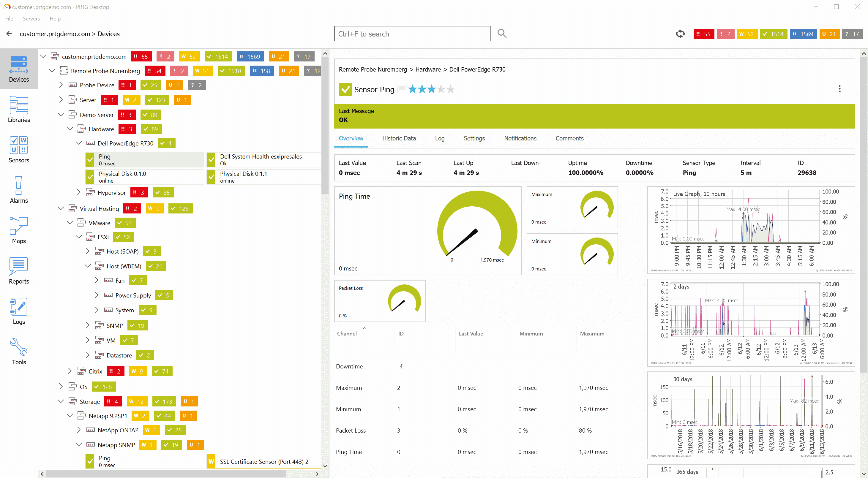Click the green checkmark beside the Ping sensor
868x478 pixels.
(x=90, y=159)
